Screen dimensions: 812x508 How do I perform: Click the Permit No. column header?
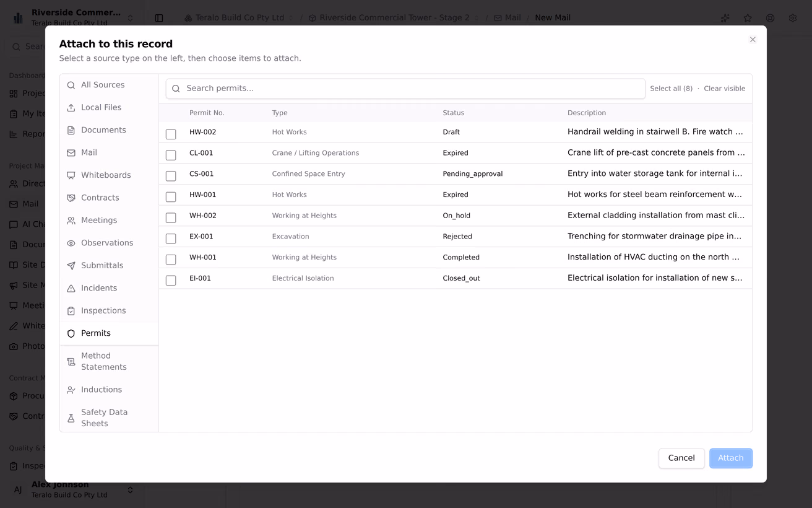[207, 113]
